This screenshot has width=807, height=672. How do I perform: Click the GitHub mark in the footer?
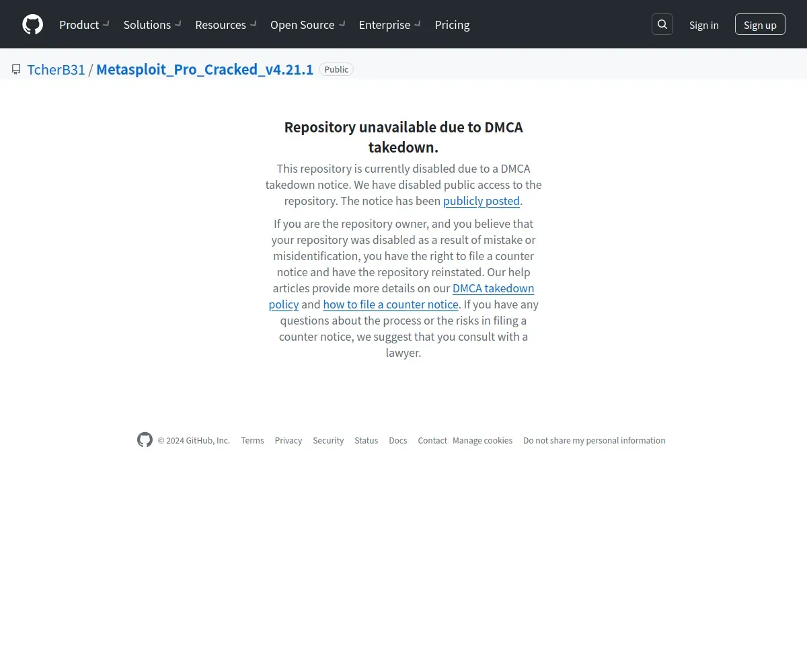coord(145,440)
